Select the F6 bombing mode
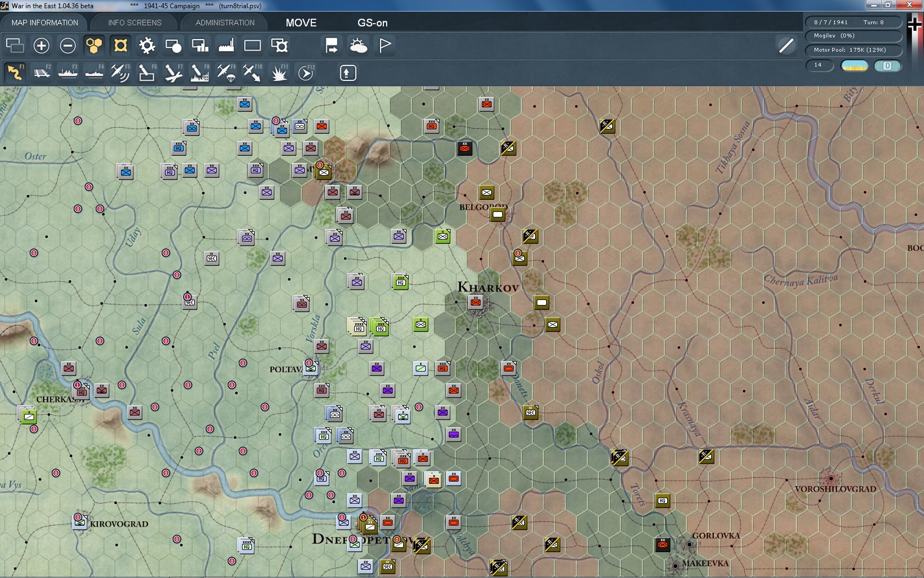 (147, 72)
